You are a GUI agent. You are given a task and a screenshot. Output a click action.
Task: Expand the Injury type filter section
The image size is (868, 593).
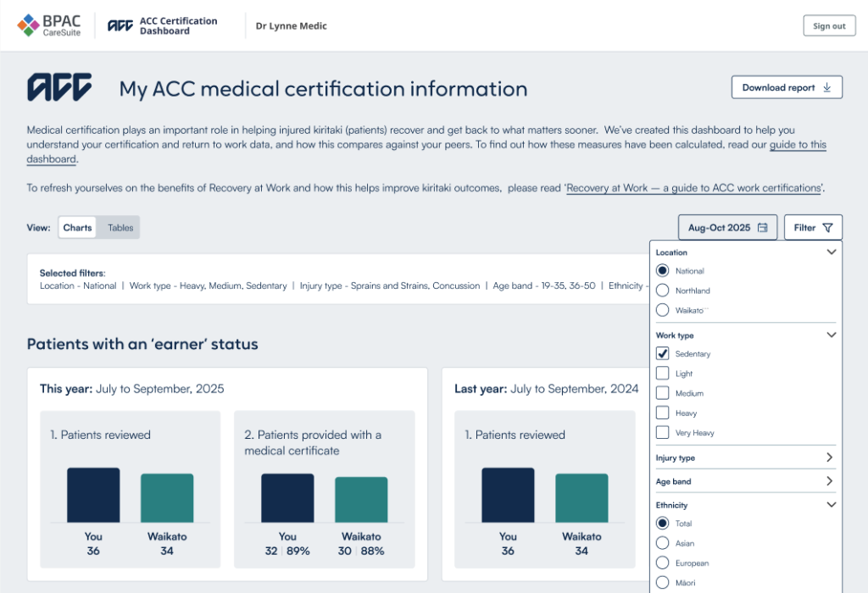(x=830, y=458)
